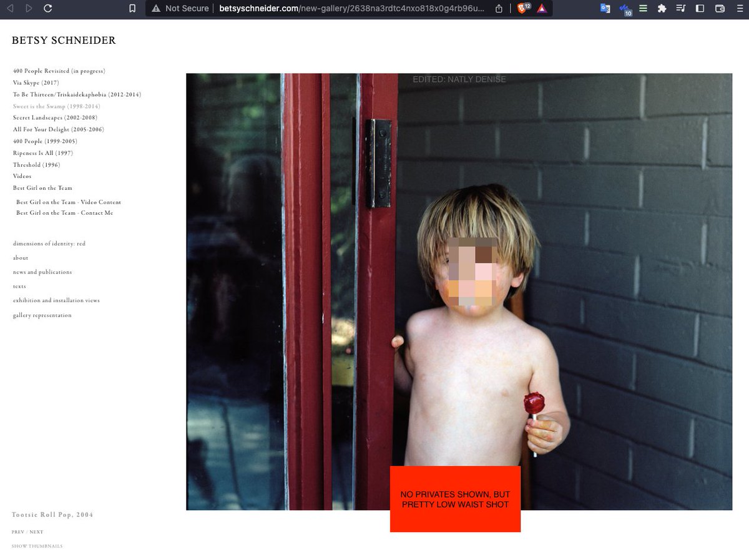Image resolution: width=749 pixels, height=560 pixels.
Task: Open the Google Translate extension icon
Action: click(605, 9)
